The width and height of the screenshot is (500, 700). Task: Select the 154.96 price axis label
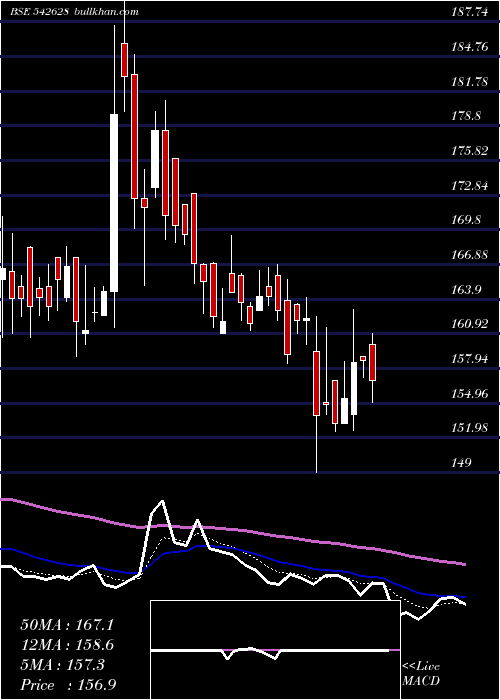(469, 394)
